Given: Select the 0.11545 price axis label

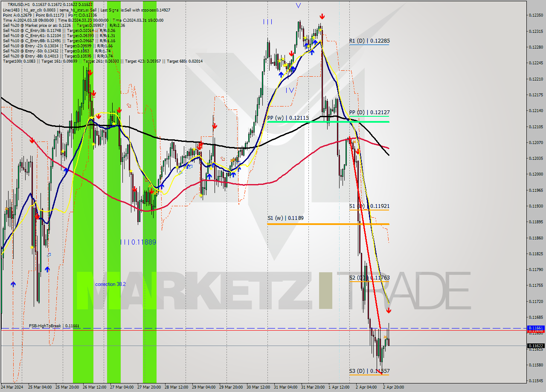Looking at the screenshot, I should point(536,380).
